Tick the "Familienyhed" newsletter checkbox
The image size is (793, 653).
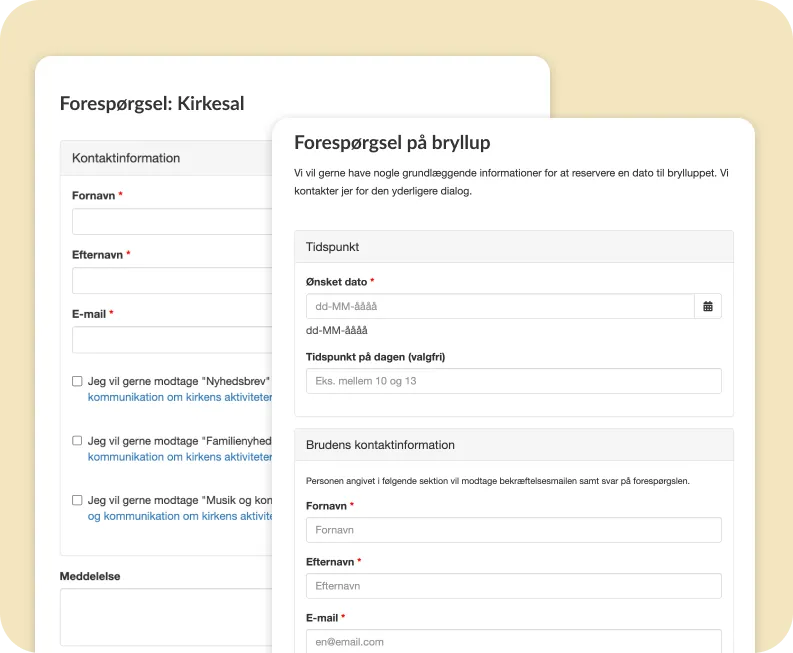77,441
